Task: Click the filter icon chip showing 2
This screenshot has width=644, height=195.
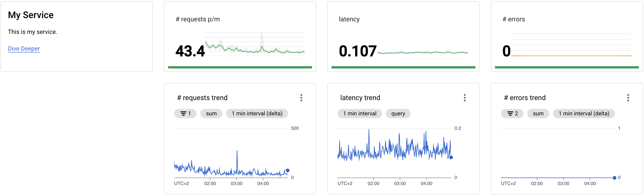Action: tap(512, 114)
